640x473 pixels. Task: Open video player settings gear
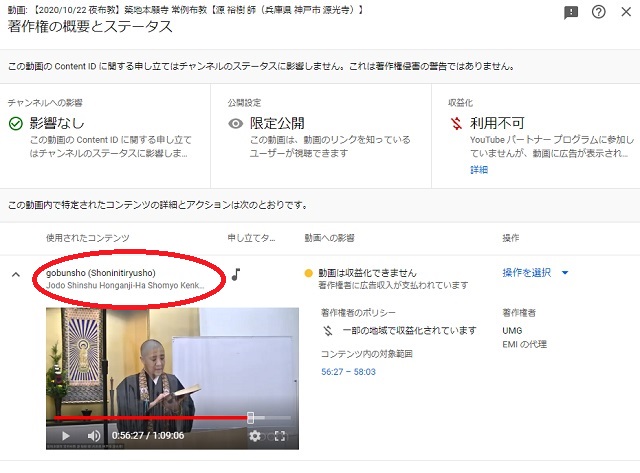(x=255, y=435)
